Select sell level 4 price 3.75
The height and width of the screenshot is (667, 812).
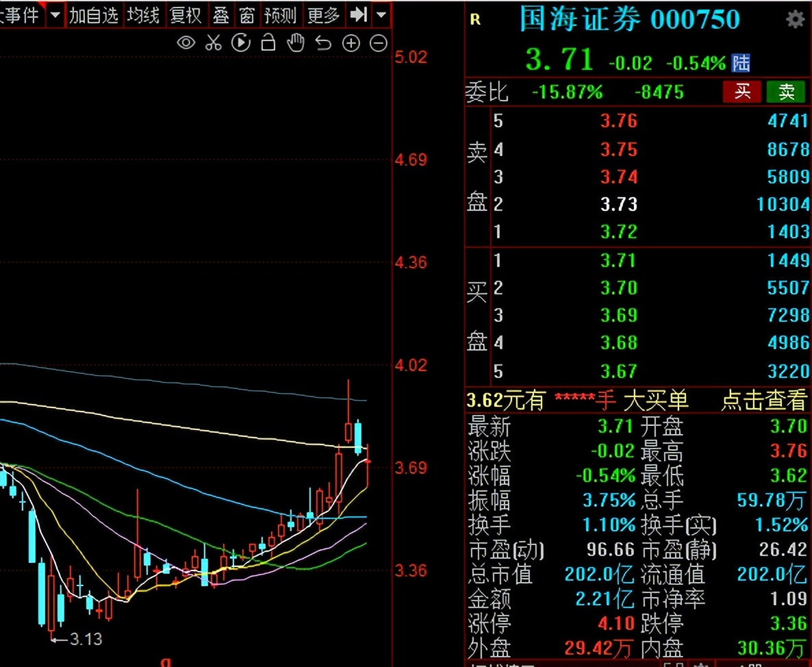(619, 150)
